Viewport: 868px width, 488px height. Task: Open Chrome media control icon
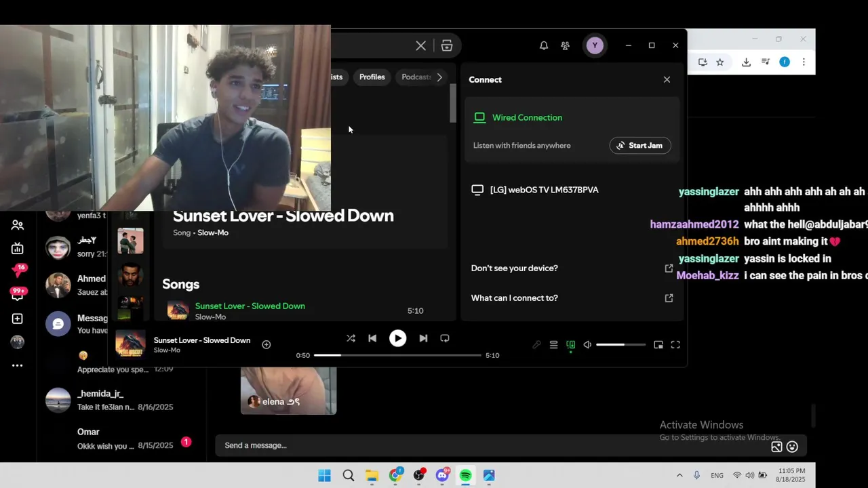[x=766, y=62]
